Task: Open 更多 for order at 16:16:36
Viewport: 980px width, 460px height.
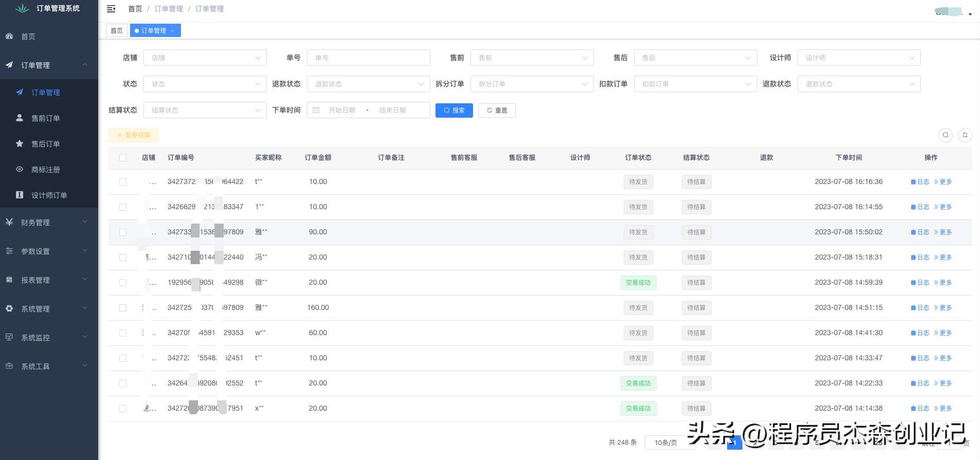Action: tap(942, 182)
